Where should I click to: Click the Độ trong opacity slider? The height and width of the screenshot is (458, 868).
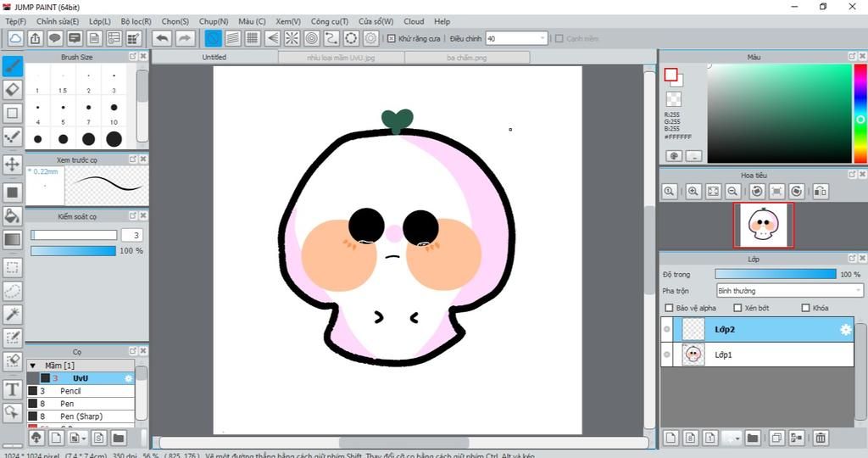pos(775,274)
